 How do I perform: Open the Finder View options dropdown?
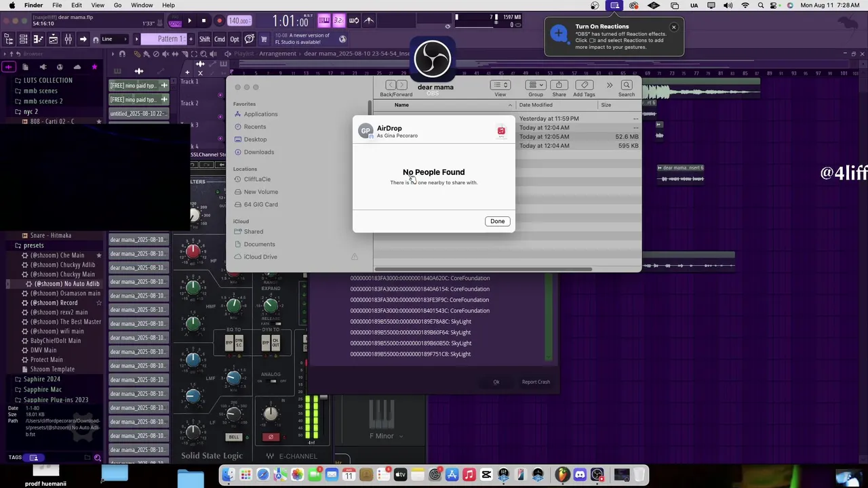pos(500,85)
